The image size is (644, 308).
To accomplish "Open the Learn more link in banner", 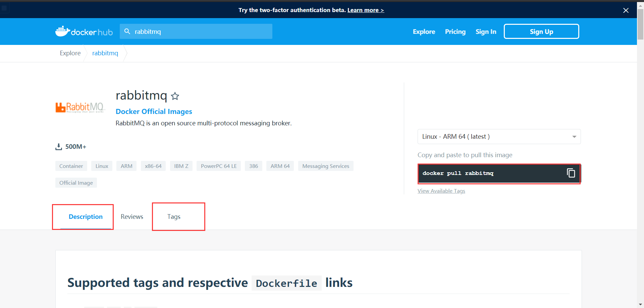I will [366, 10].
